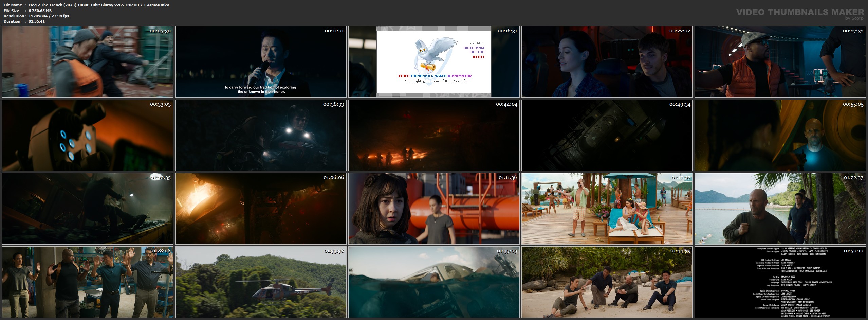Click the 00:22:02 timestamp label
This screenshot has width=868, height=320.
[x=680, y=31]
